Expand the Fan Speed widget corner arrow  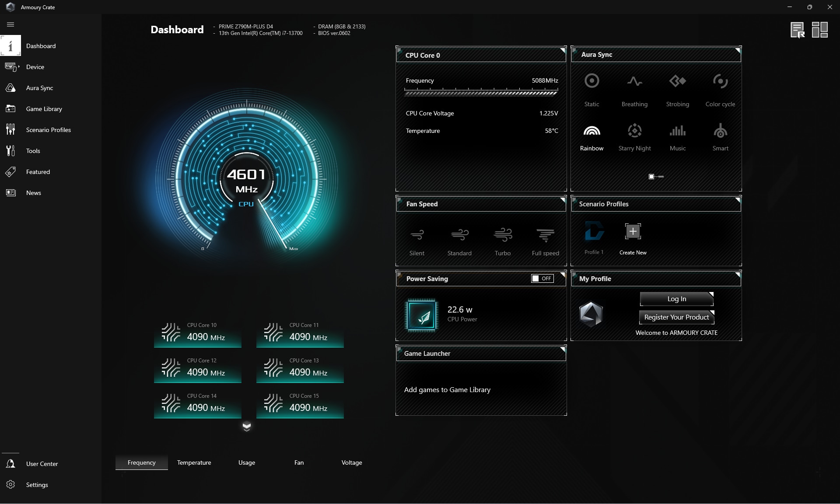[563, 200]
